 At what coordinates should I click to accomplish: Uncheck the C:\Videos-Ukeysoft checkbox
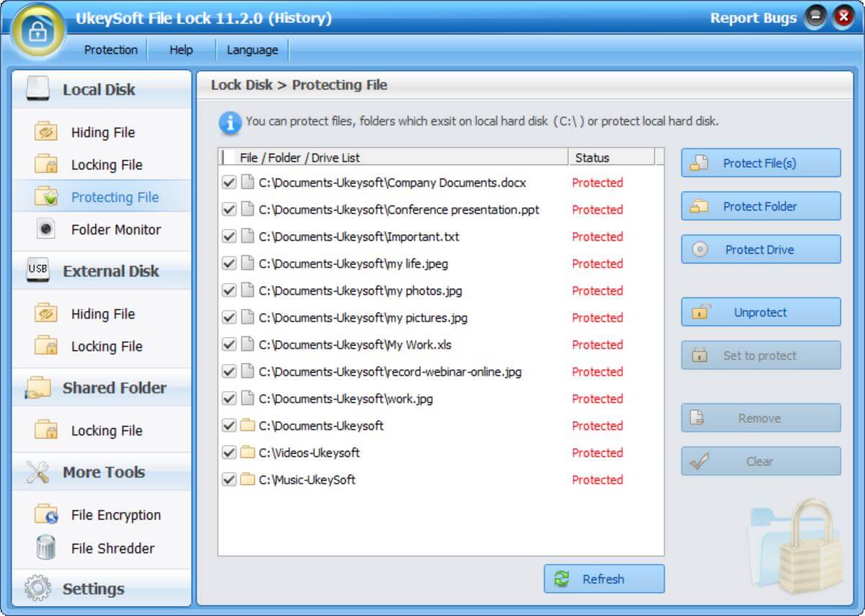(229, 452)
